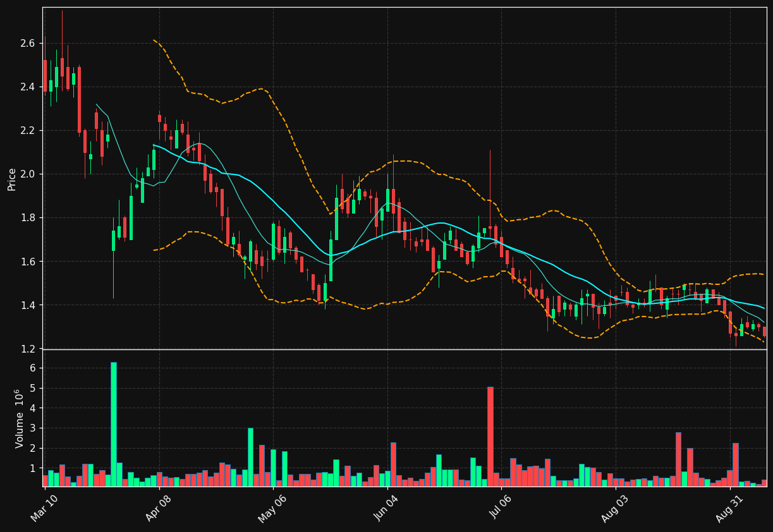Select the 2.6 price axis tick label

coord(27,43)
